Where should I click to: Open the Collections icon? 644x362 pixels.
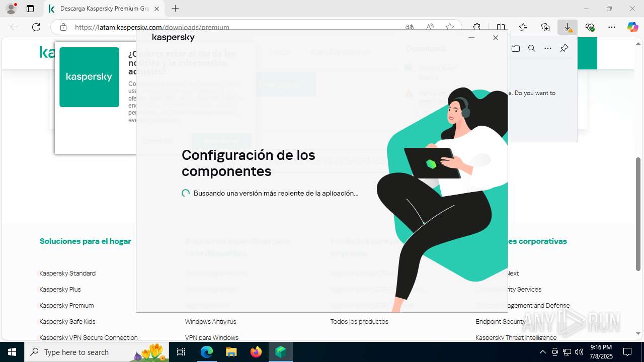pos(545,27)
